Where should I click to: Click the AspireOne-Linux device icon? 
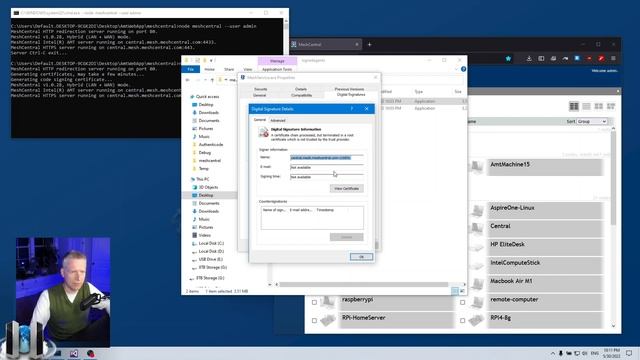tap(476, 211)
